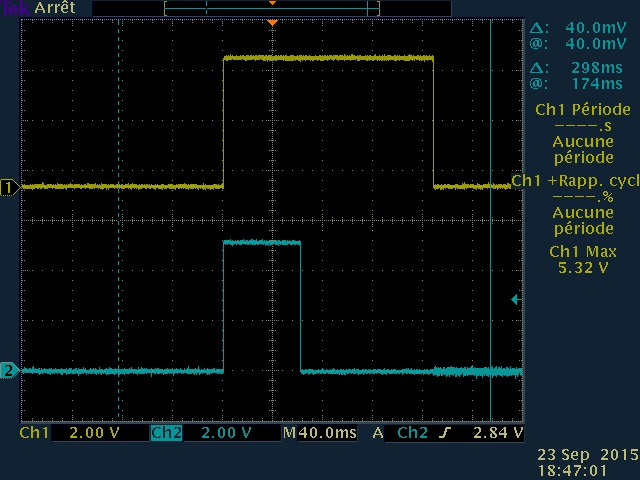Click the cyan trigger level arrow
This screenshot has width=640, height=480.
[516, 300]
